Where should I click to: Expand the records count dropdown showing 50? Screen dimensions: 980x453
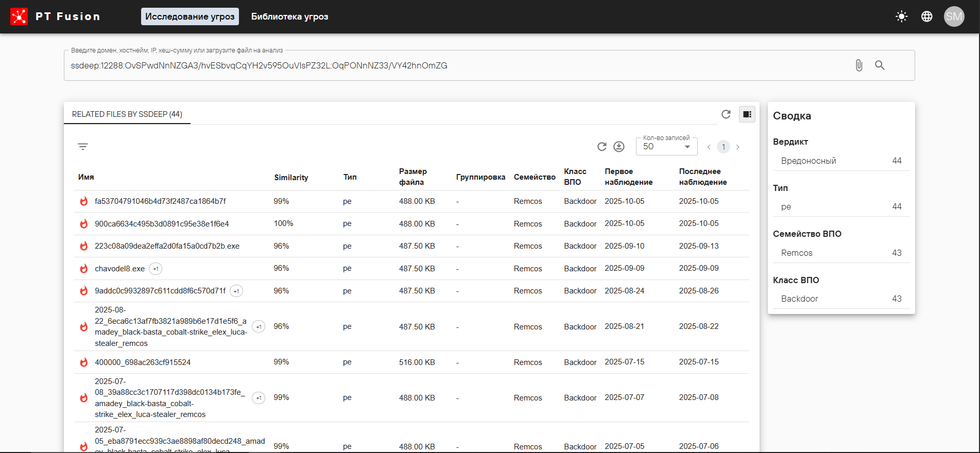[666, 147]
